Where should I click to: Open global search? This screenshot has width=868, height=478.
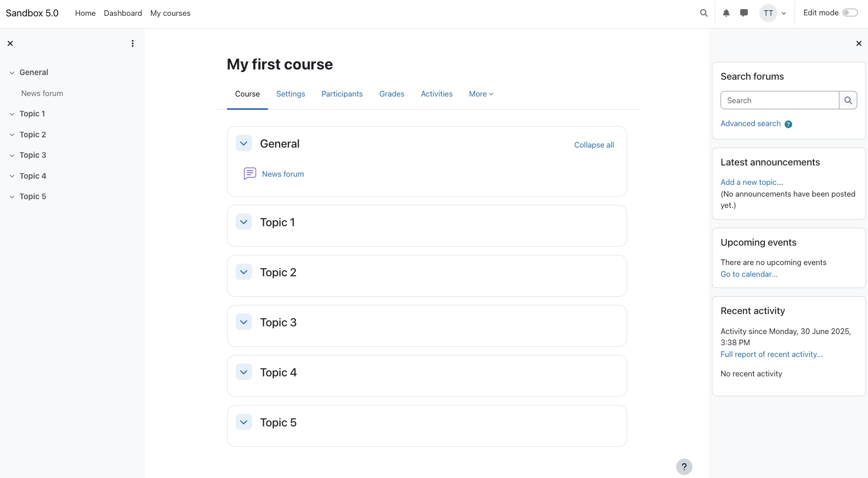[703, 13]
